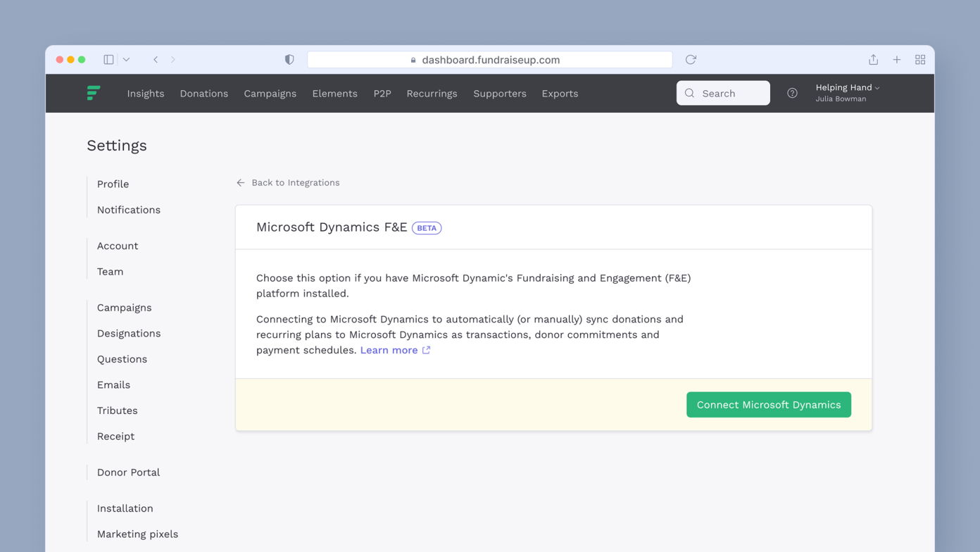Click the Settings page heading
980x552 pixels.
pos(117,146)
